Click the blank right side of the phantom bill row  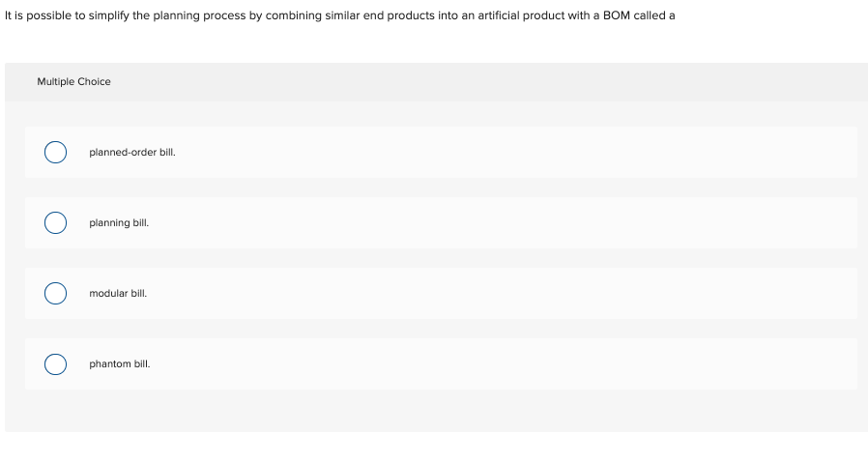pos(580,364)
